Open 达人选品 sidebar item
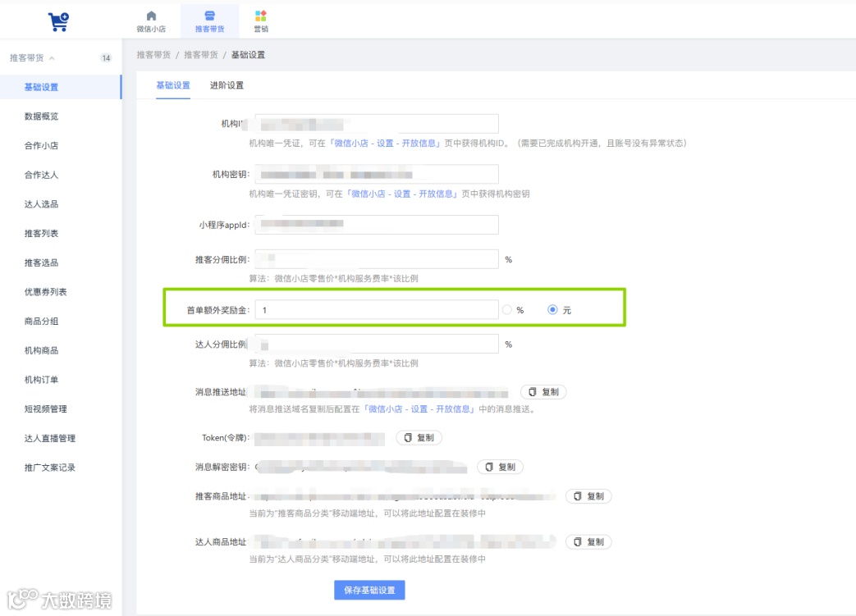The image size is (856, 616). point(42,204)
